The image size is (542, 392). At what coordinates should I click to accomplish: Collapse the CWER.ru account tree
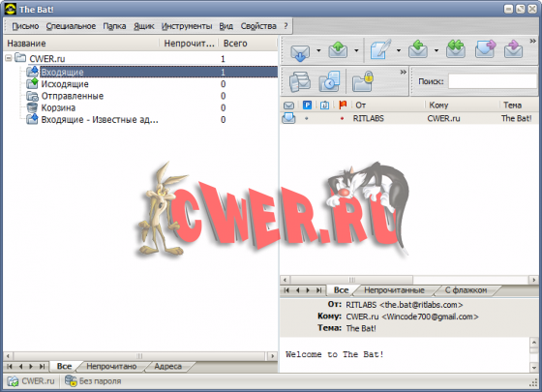pos(9,58)
